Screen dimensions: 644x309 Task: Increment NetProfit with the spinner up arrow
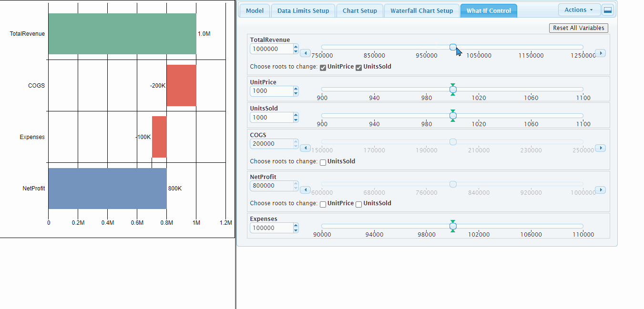pyautogui.click(x=296, y=183)
